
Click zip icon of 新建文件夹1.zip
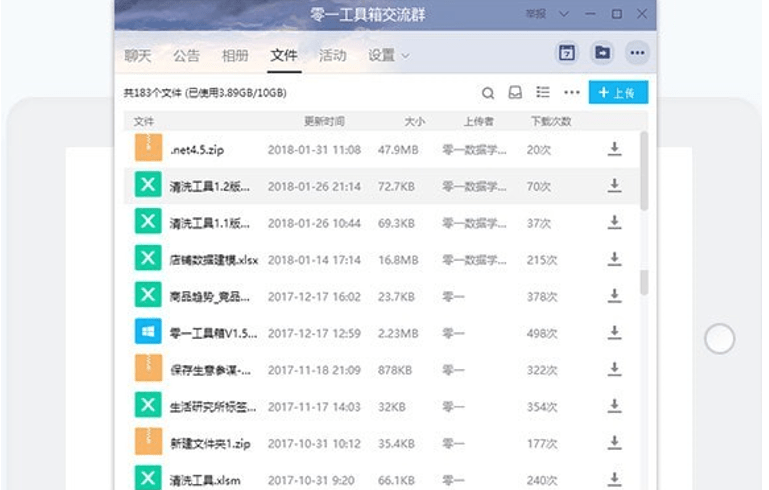point(148,441)
